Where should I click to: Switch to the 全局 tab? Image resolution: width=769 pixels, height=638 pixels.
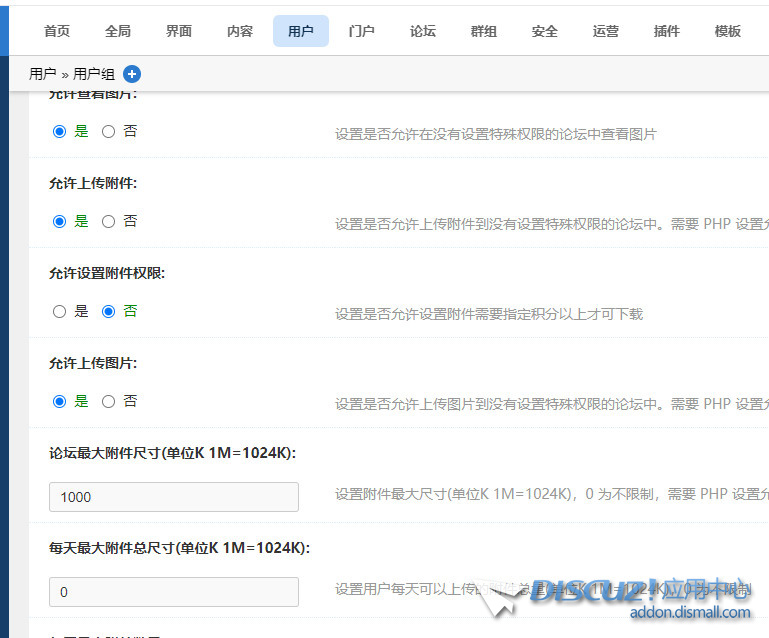pyautogui.click(x=118, y=31)
